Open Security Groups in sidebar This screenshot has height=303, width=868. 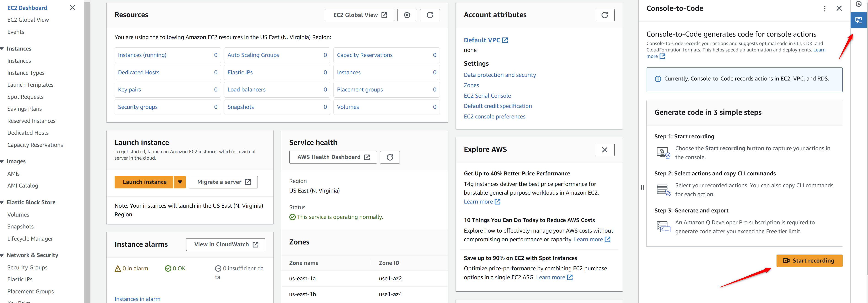[27, 267]
